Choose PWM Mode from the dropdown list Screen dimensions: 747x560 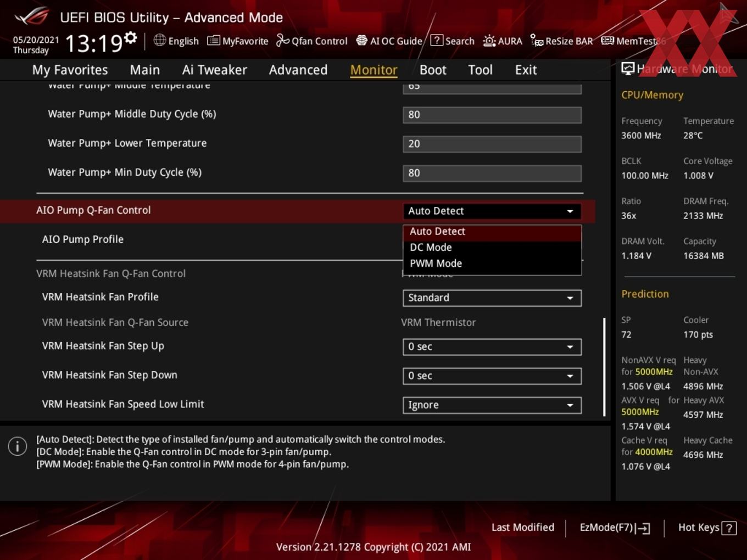pyautogui.click(x=492, y=264)
